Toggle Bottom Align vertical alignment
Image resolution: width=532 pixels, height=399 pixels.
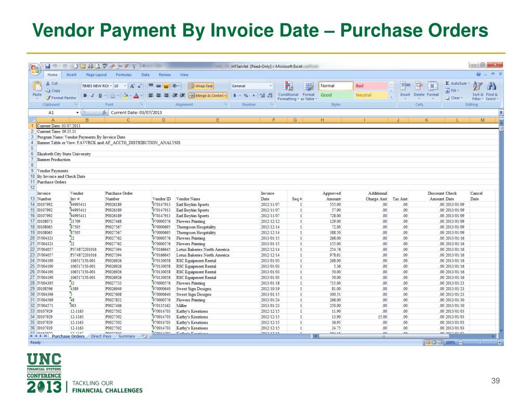(166, 86)
